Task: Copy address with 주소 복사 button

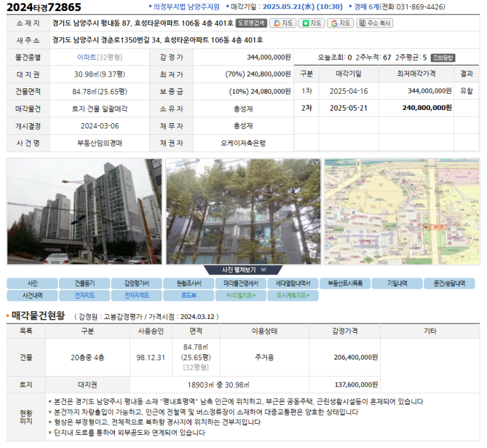Action: tap(374, 24)
